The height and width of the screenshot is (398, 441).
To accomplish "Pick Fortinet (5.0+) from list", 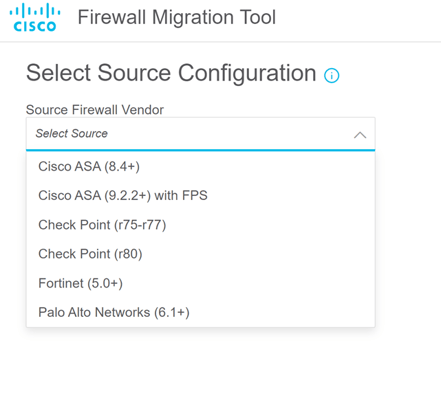I will tap(201, 283).
